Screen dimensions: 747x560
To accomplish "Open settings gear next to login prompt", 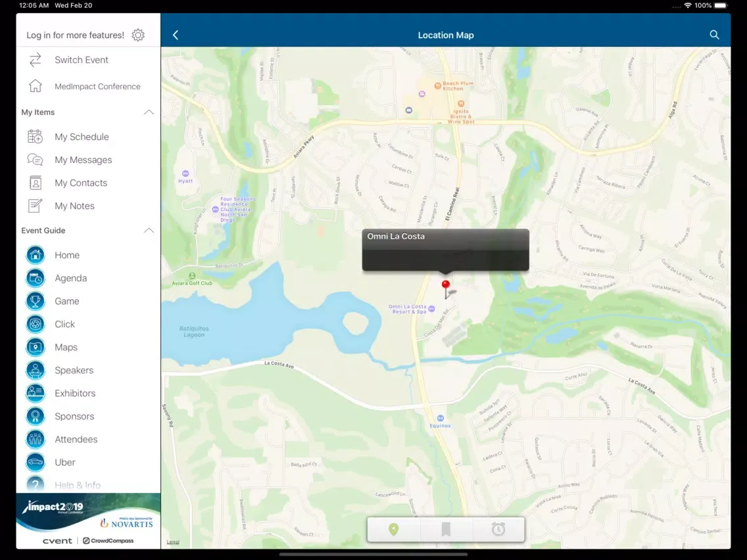I will click(138, 35).
